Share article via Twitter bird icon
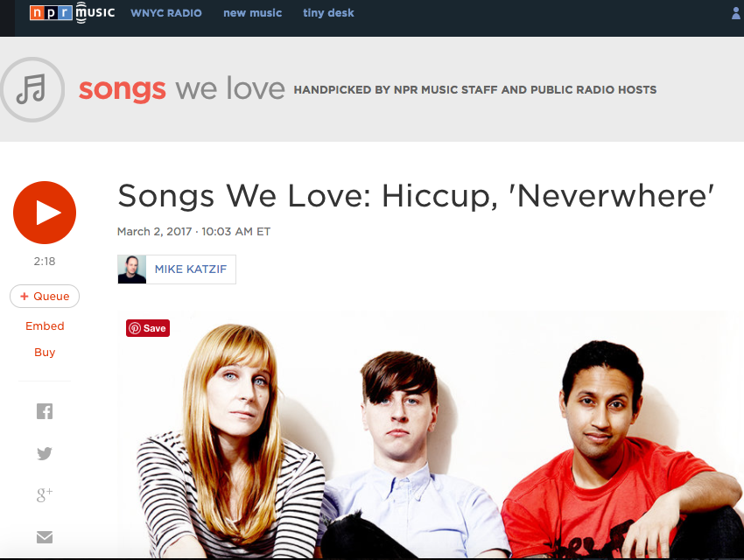This screenshot has height=560, width=744. [x=45, y=453]
